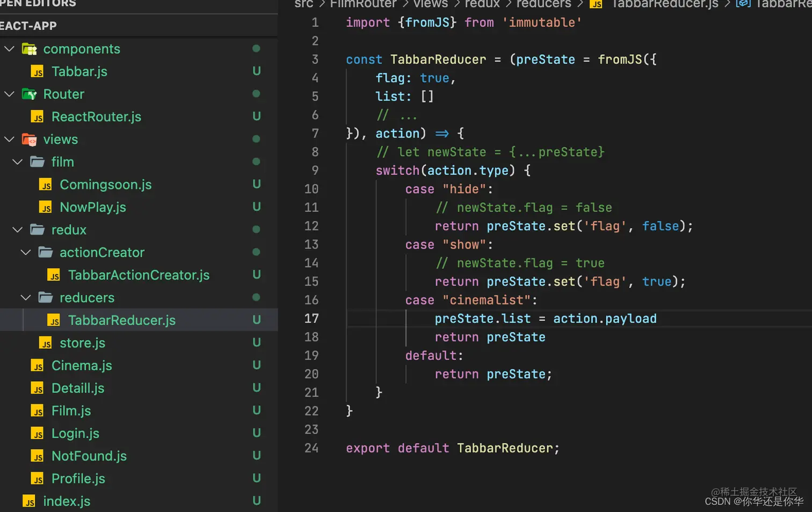Image resolution: width=812 pixels, height=512 pixels.
Task: Click line number 17 in the gutter
Action: (311, 318)
